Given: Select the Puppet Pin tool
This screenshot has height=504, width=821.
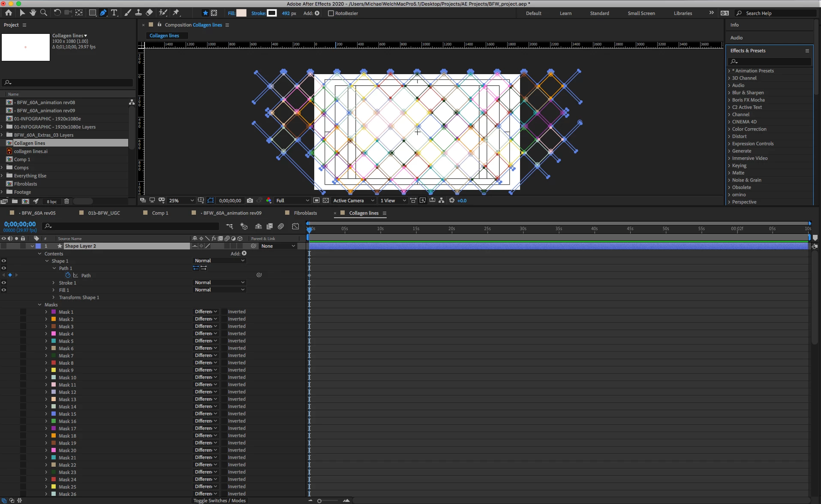Looking at the screenshot, I should point(176,13).
